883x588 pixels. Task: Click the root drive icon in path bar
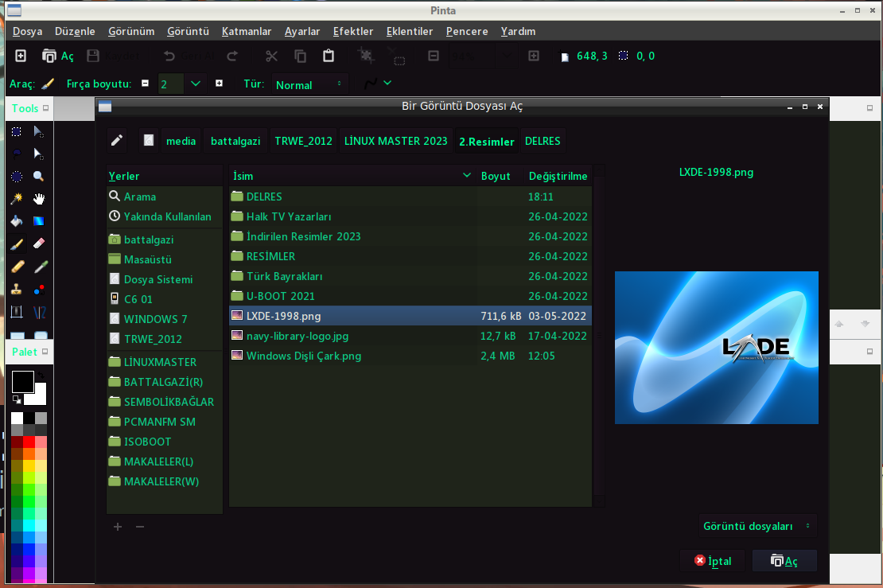[149, 141]
